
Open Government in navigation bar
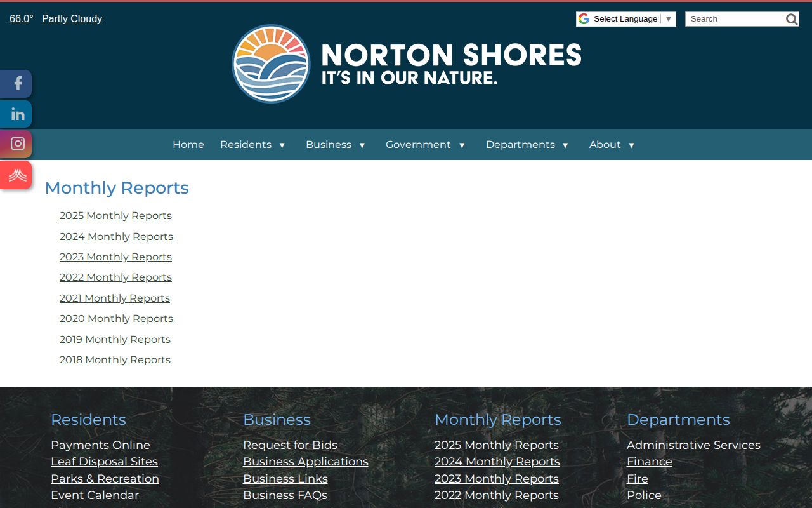tap(418, 145)
